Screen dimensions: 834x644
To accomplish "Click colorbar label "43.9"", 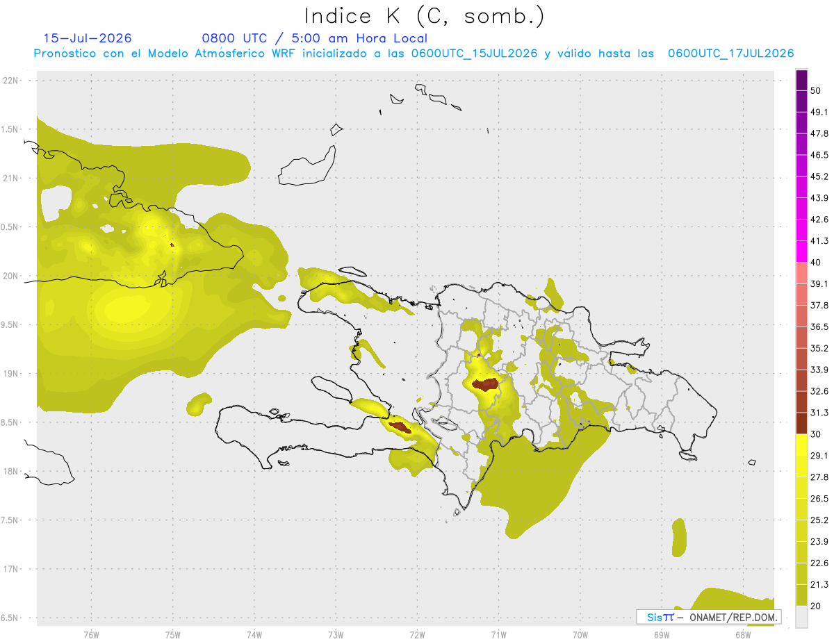I will [819, 198].
